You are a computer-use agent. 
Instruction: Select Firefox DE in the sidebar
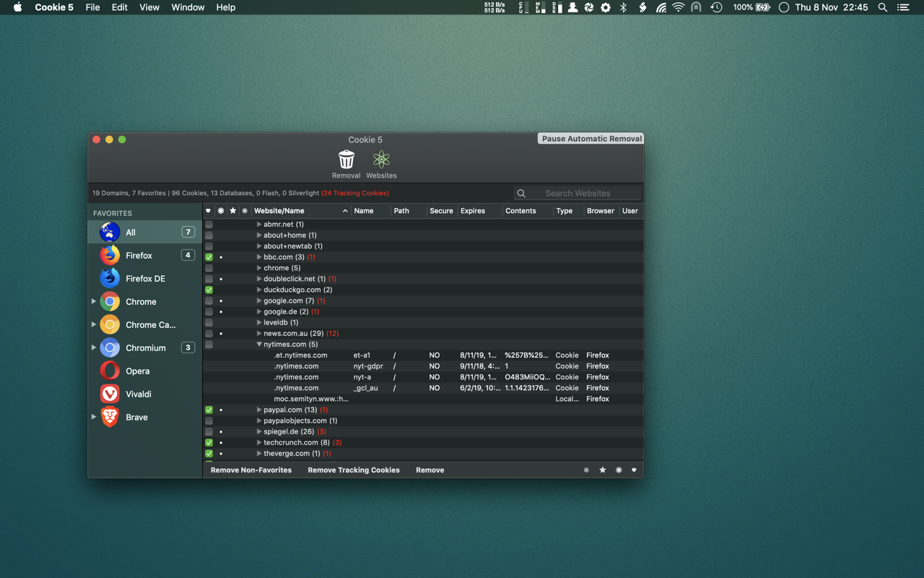tap(144, 278)
